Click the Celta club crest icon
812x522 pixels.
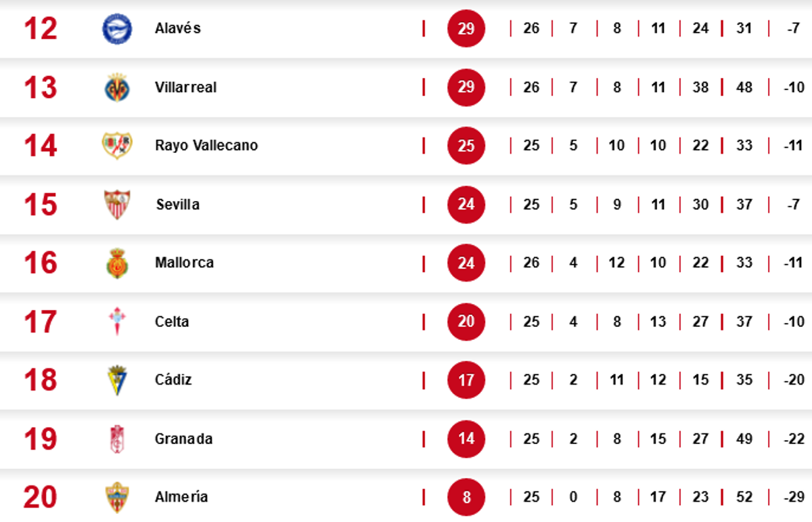(x=117, y=322)
